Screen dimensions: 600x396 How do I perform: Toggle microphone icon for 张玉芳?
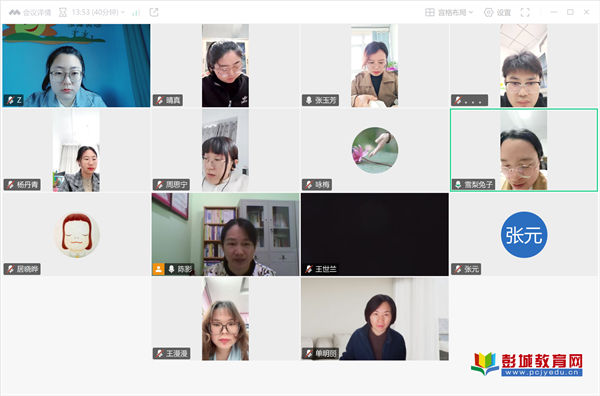[309, 101]
